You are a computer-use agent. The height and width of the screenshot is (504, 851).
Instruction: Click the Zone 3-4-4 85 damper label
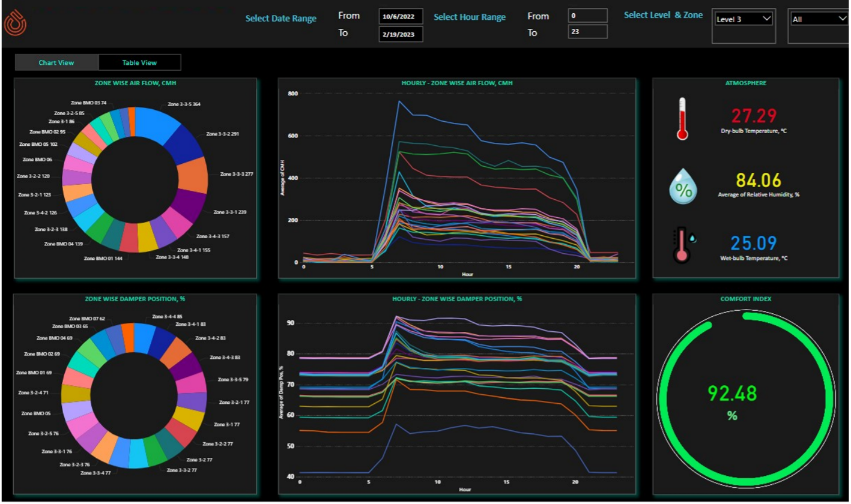(167, 316)
